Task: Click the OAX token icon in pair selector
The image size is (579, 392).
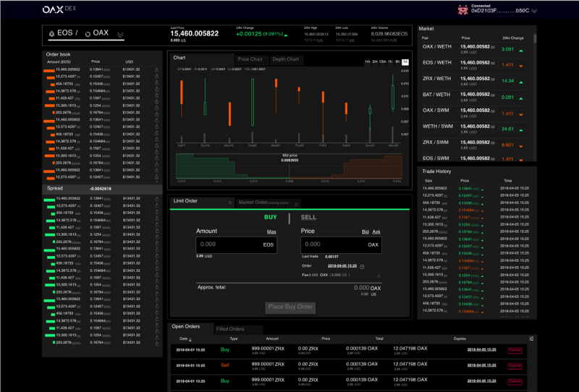Action: [x=88, y=34]
